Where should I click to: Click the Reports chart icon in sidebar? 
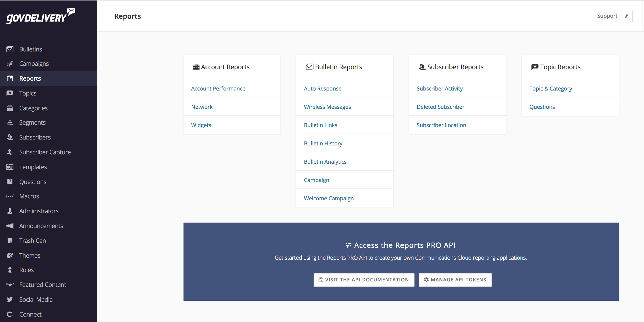[x=10, y=78]
